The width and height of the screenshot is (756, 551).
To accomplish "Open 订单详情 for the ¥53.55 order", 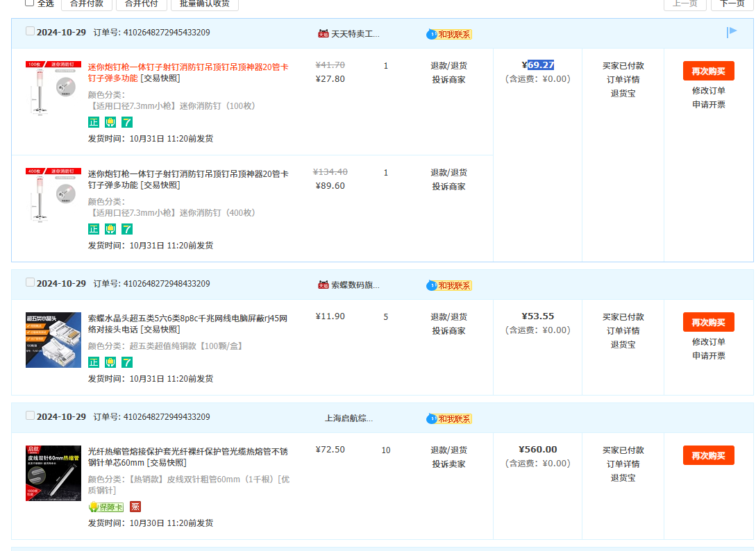I will pos(623,331).
